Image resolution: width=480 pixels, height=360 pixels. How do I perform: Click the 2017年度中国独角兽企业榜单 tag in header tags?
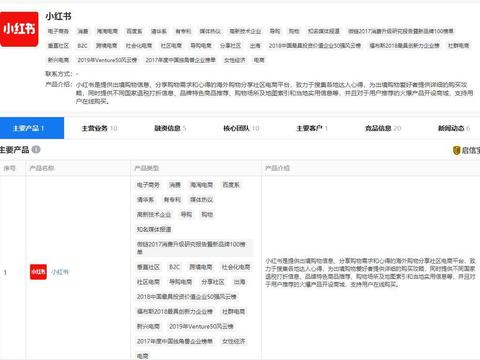pos(180,60)
